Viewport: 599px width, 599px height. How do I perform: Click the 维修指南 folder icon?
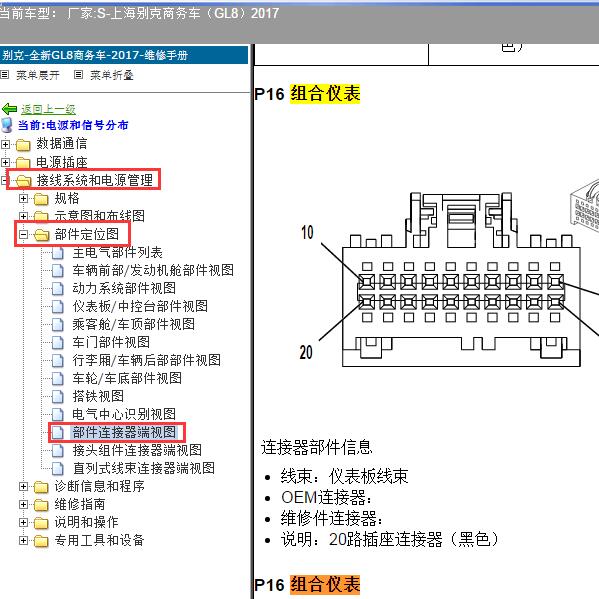coord(41,505)
